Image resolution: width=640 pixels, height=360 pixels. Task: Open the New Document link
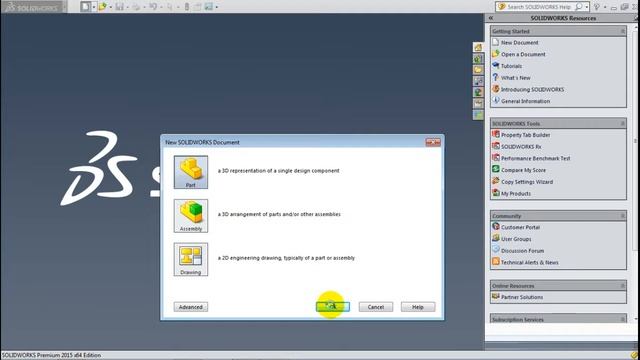520,42
